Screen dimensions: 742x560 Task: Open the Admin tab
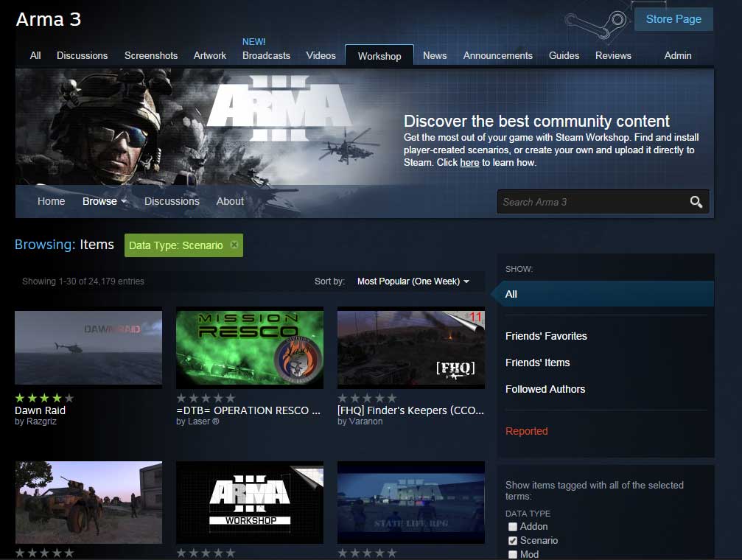point(678,55)
